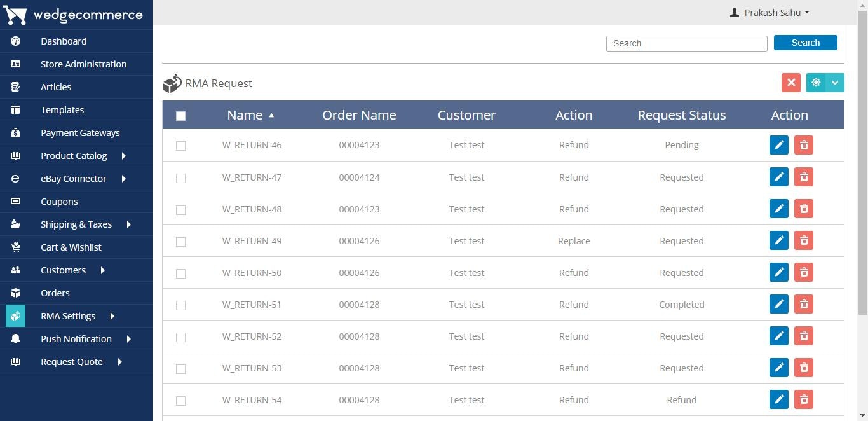Expand the RMA Settings submenu arrow
This screenshot has height=421, width=868.
click(x=112, y=316)
